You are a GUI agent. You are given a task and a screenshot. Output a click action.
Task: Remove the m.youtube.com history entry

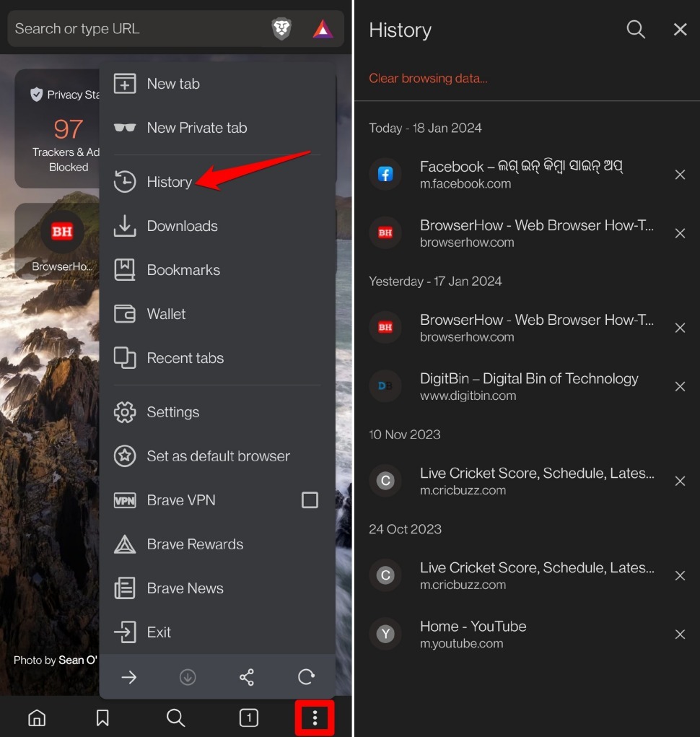[x=680, y=634]
